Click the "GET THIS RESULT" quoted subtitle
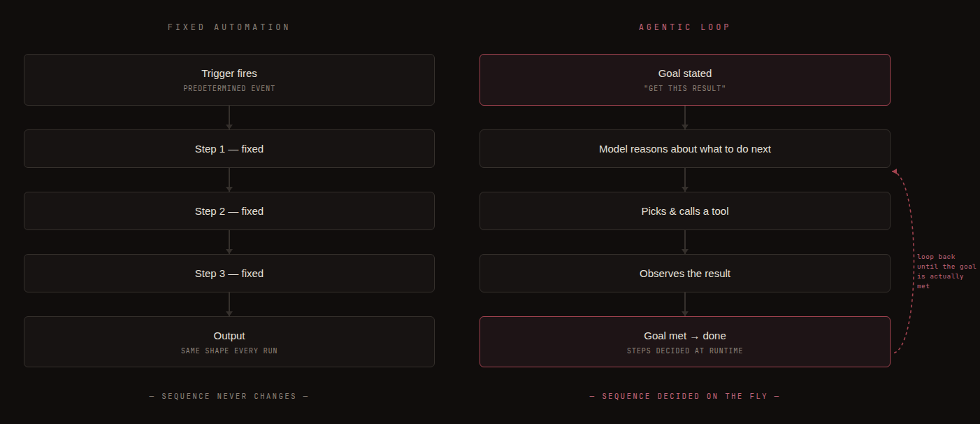The width and height of the screenshot is (980, 424). [x=685, y=89]
